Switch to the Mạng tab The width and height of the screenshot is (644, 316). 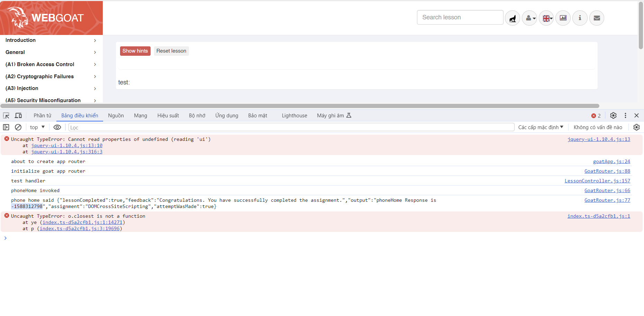pyautogui.click(x=140, y=116)
